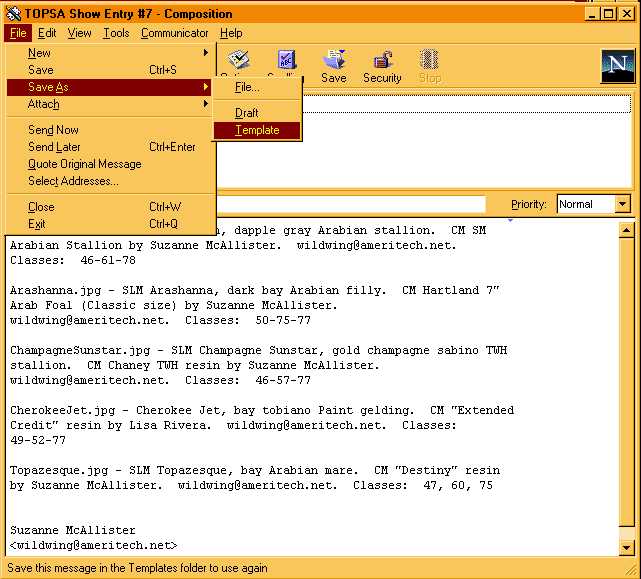Click the Save toolbar icon
Screen dimensions: 641x579
pyautogui.click(x=334, y=66)
